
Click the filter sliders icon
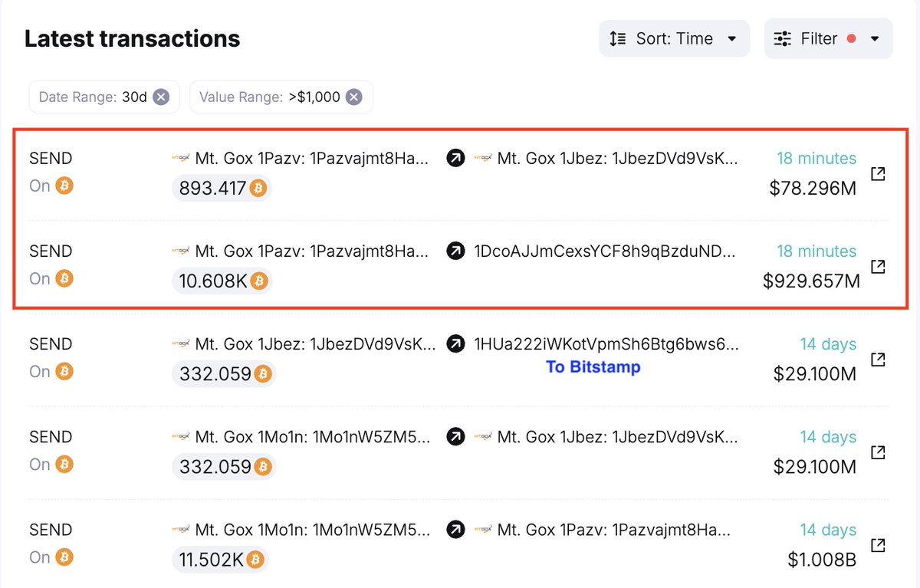tap(783, 38)
